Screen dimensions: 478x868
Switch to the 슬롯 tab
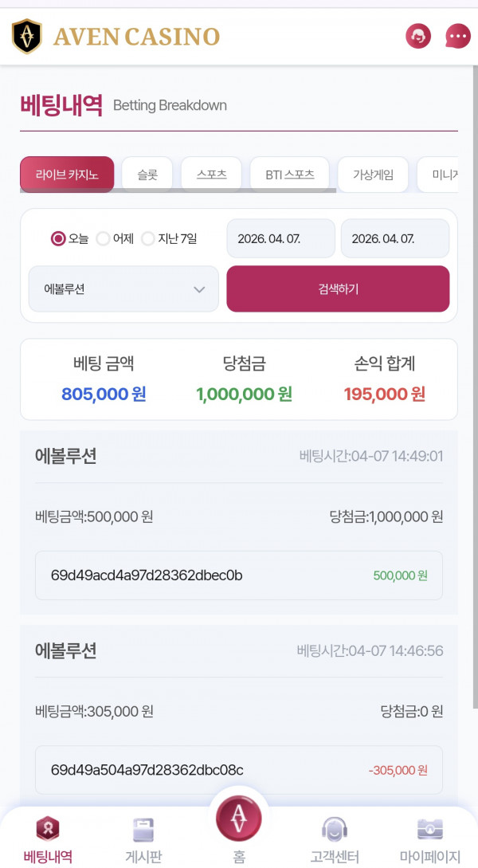(147, 173)
